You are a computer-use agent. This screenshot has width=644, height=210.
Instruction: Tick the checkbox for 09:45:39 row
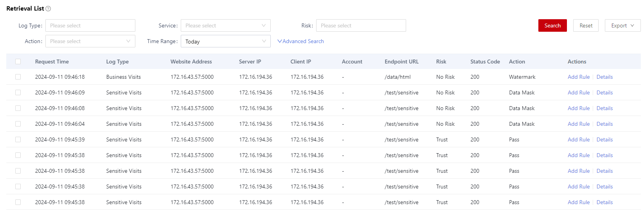pos(18,139)
